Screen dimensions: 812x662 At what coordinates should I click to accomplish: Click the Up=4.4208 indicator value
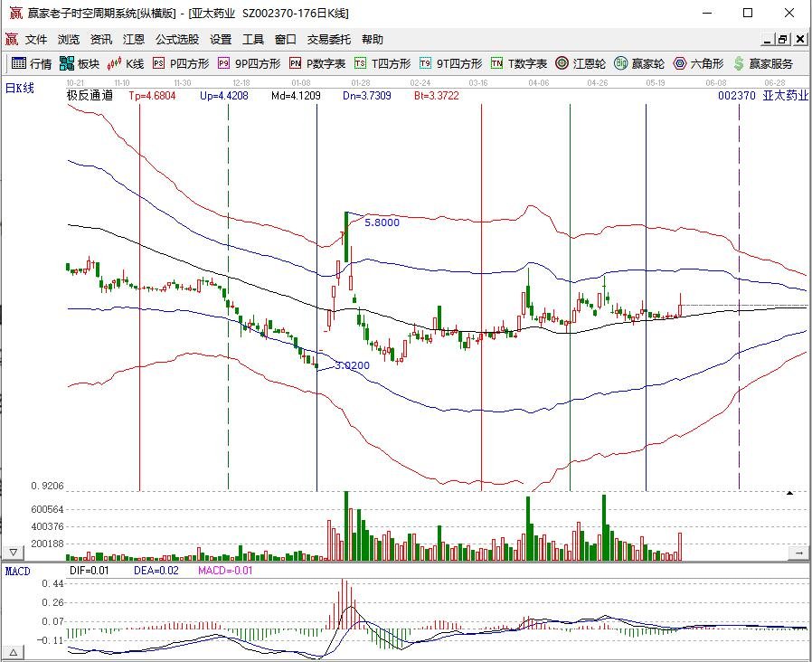pos(223,96)
